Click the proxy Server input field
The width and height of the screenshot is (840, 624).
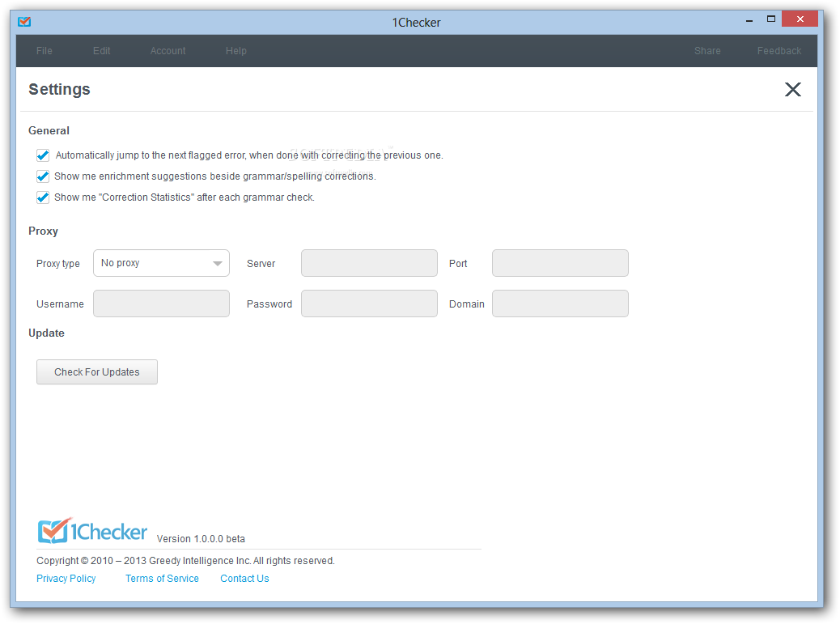coord(369,263)
